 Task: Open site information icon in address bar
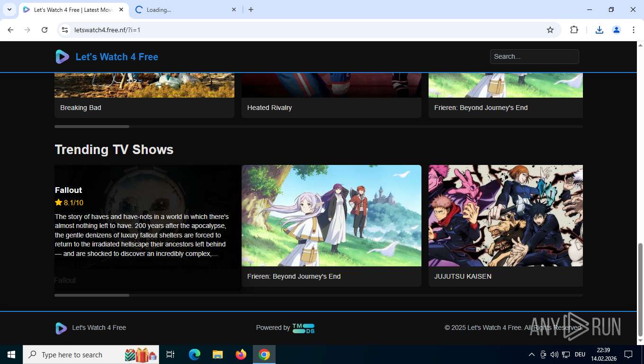(x=65, y=30)
